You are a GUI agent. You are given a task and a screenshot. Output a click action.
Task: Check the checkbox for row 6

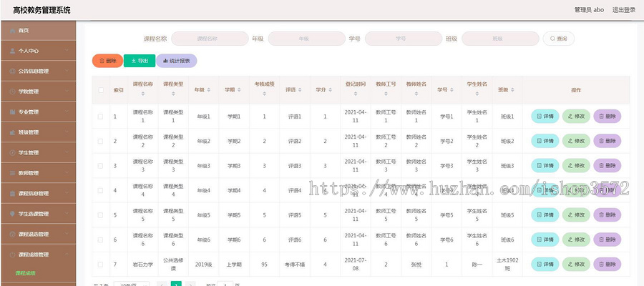pos(101,240)
